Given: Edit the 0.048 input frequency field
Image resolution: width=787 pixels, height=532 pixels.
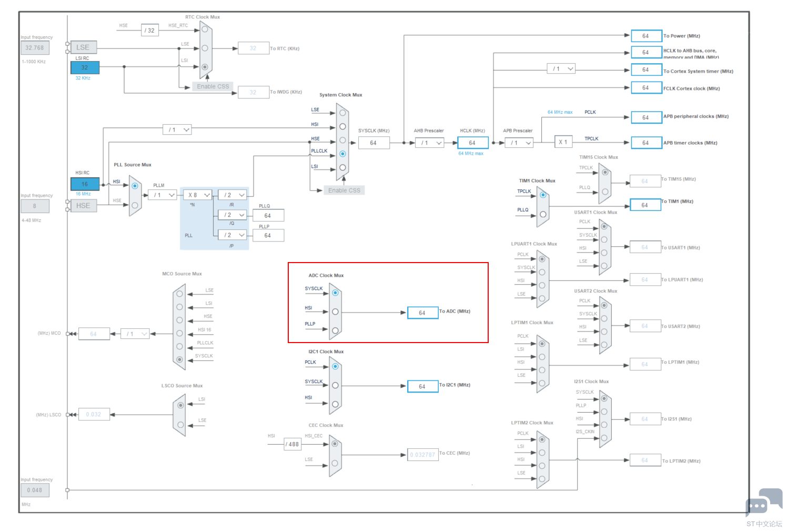Looking at the screenshot, I should (35, 490).
